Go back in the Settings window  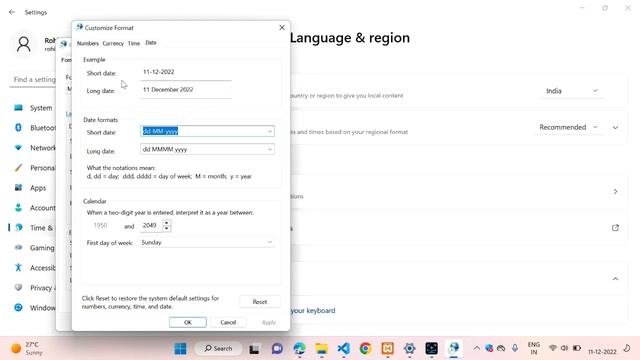(x=12, y=12)
